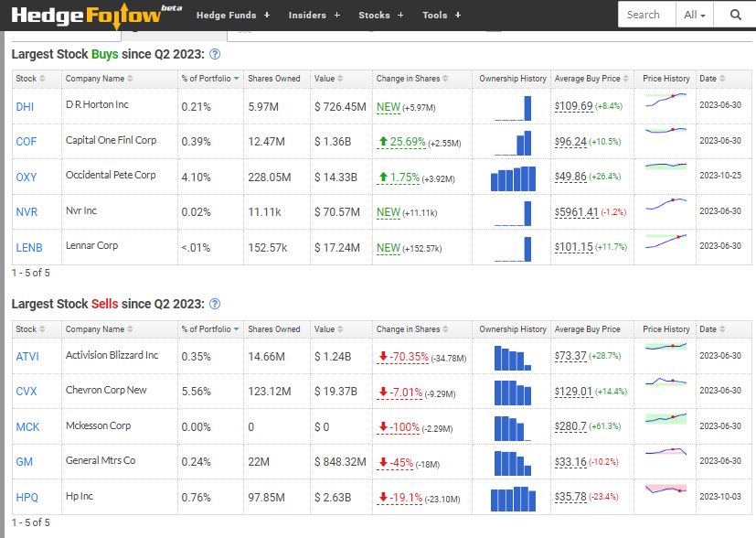Open DHI stock link
Screen dimensions: 756x538
(x=25, y=107)
